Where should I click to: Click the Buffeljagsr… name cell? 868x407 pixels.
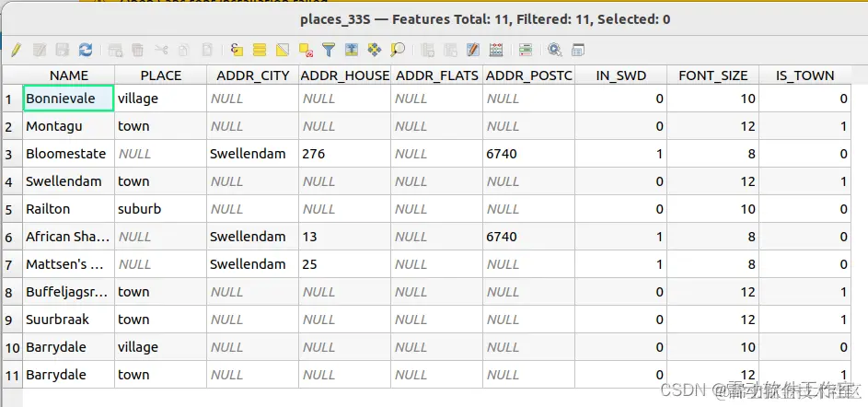tap(69, 292)
